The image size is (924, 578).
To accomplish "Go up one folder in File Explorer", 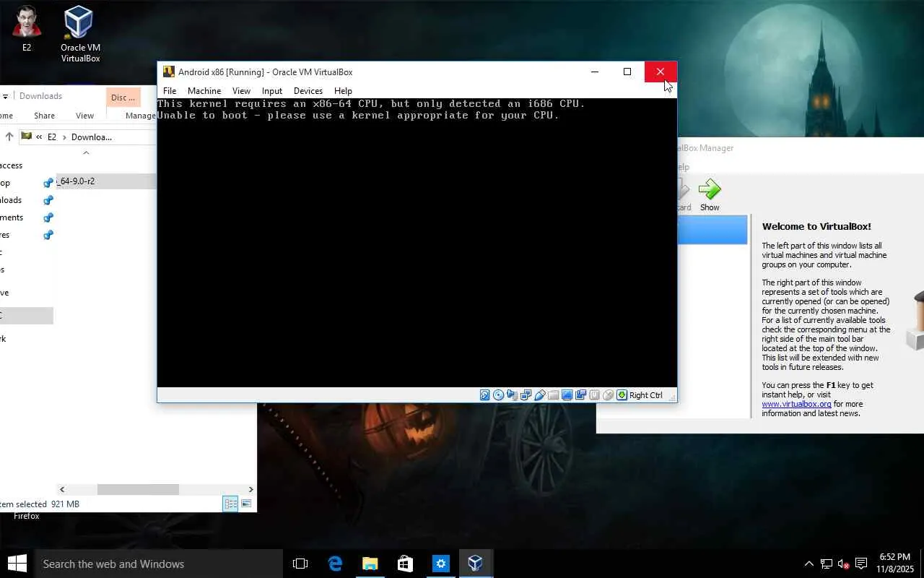I will (9, 137).
